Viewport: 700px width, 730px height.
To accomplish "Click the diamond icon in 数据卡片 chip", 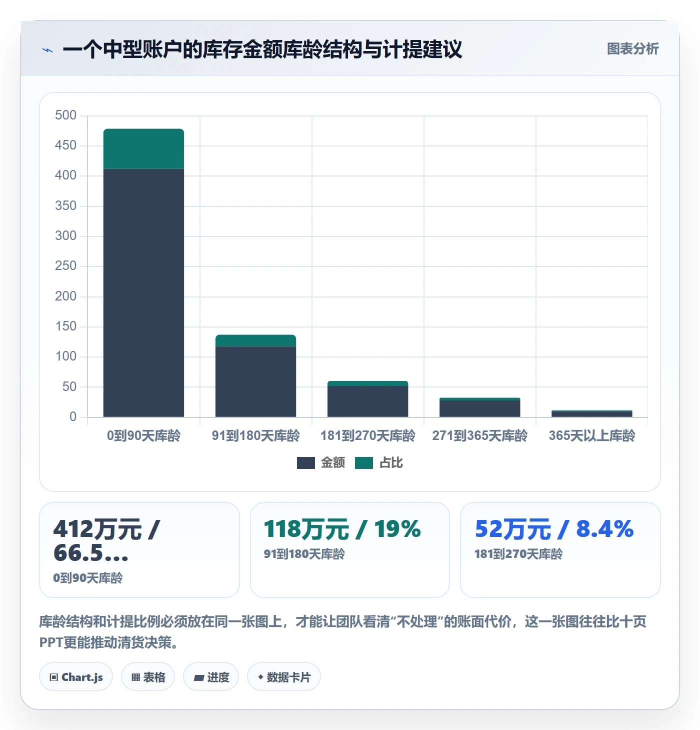I will (260, 677).
